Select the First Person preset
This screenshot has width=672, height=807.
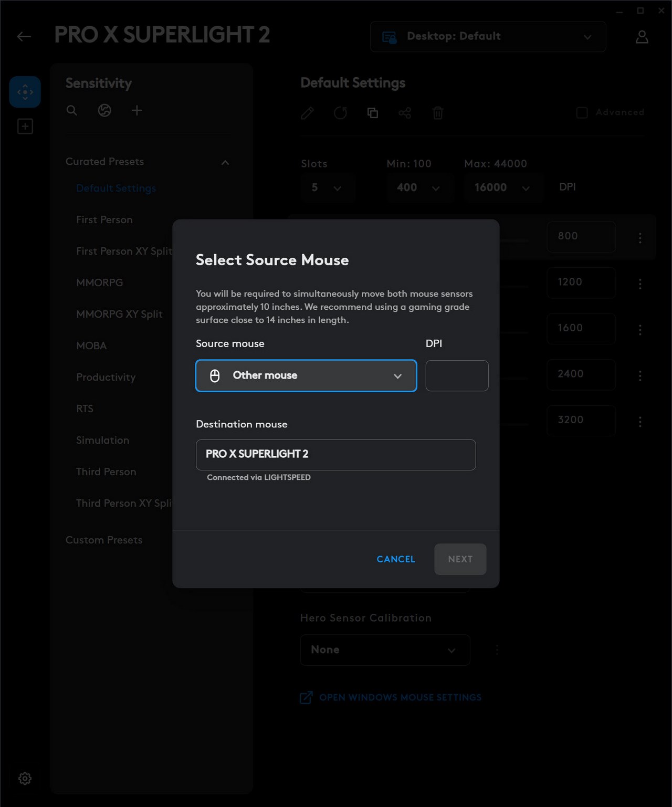coord(104,219)
